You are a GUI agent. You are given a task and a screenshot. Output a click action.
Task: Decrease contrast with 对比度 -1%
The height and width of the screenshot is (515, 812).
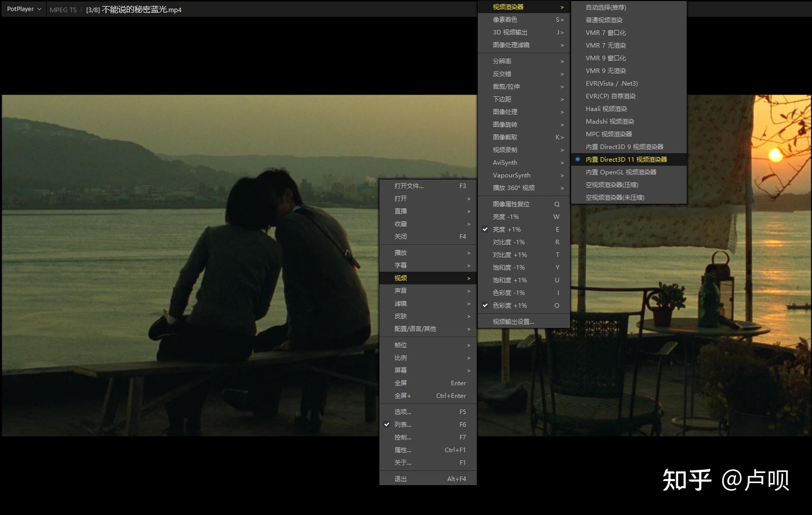pyautogui.click(x=509, y=242)
